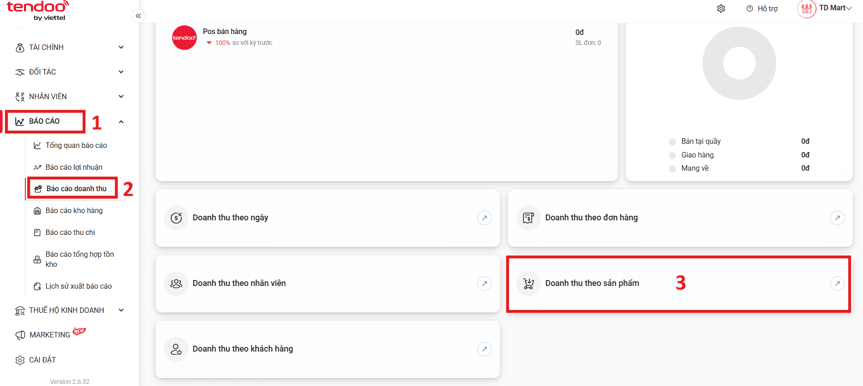The image size is (863, 386).
Task: Open arrow icon for Doanh thu theo khách hàng
Action: (484, 349)
